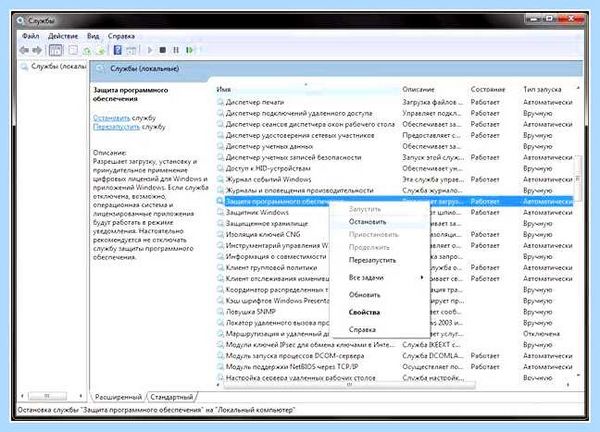The image size is (600, 432).
Task: Click the Forward arrow in the toolbar
Action: pos(37,50)
